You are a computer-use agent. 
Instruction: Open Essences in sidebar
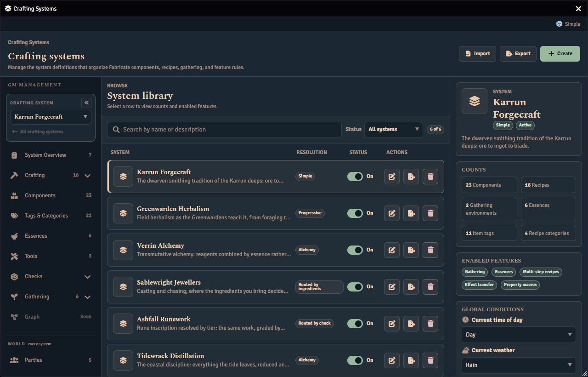pos(51,236)
